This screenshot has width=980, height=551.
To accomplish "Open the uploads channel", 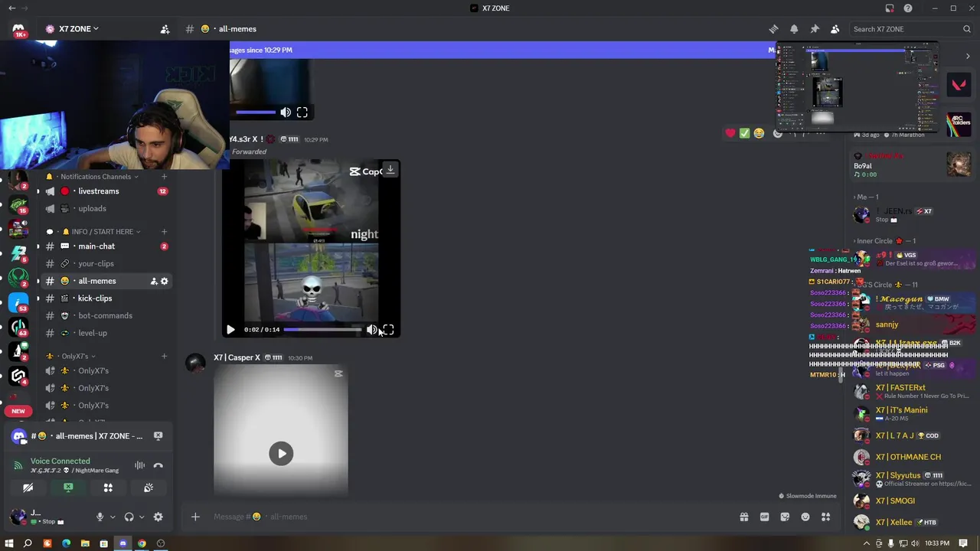I will click(x=106, y=208).
